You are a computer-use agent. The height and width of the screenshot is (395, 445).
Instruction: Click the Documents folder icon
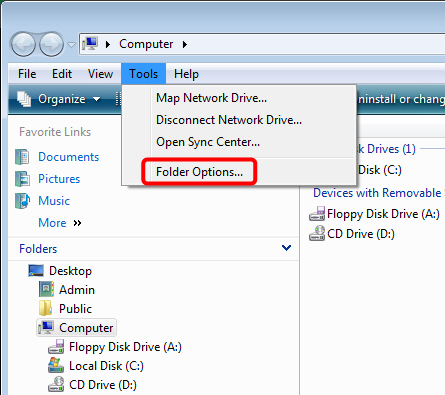(22, 157)
